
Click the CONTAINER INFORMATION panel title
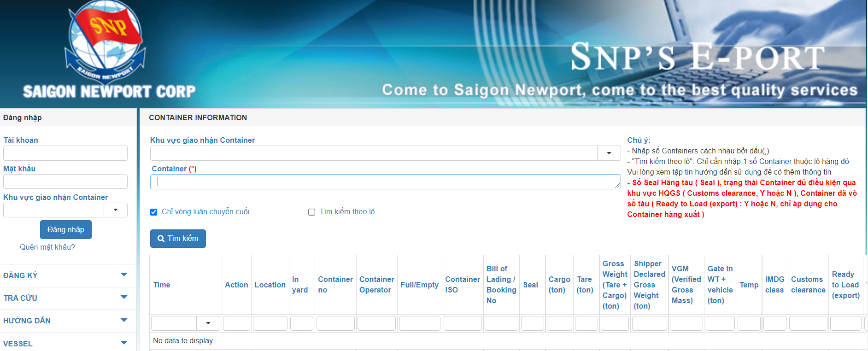tap(198, 117)
